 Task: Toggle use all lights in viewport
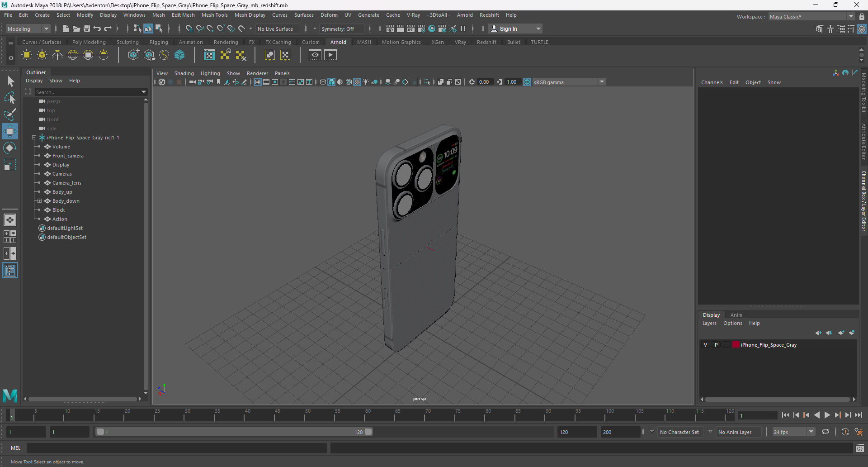366,82
